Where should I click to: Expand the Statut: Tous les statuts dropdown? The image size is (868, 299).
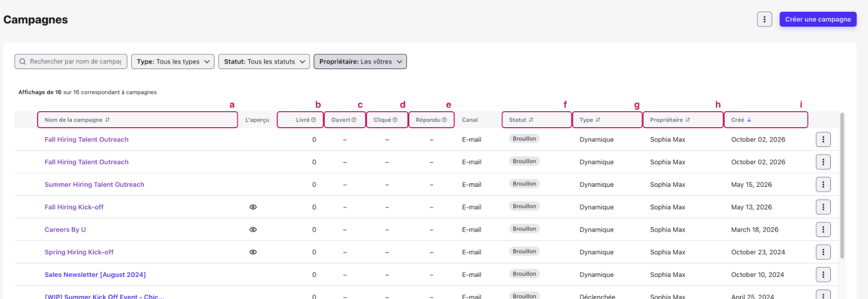[x=264, y=61]
